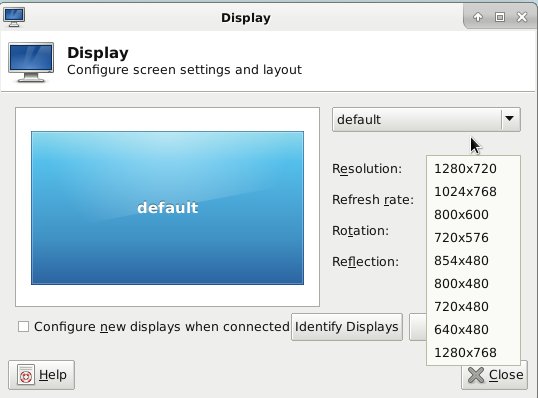
Task: Click the roll-up arrow in title bar
Action: point(478,17)
